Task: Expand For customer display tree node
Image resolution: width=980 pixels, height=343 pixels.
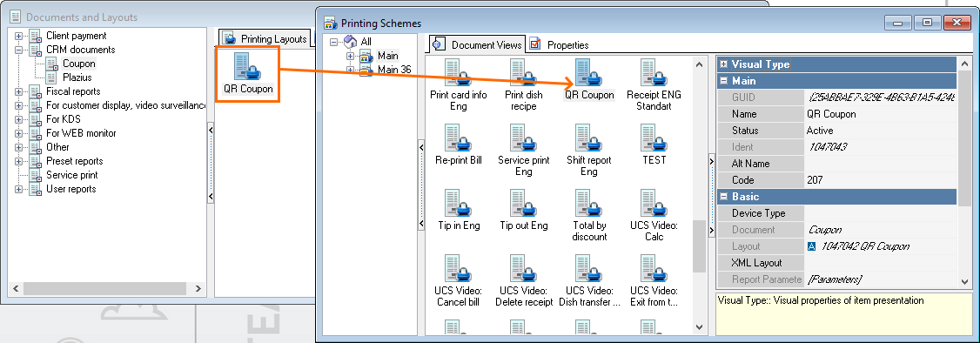Action: click(x=19, y=105)
